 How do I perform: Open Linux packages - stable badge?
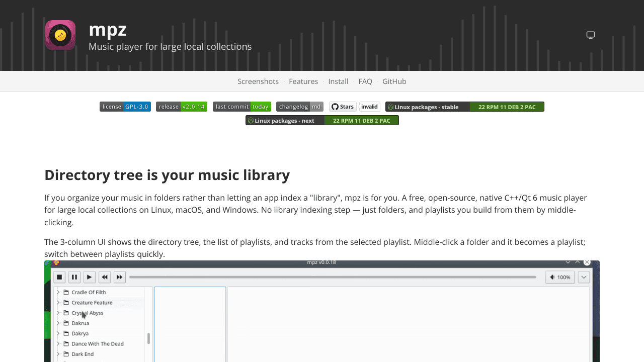point(465,107)
